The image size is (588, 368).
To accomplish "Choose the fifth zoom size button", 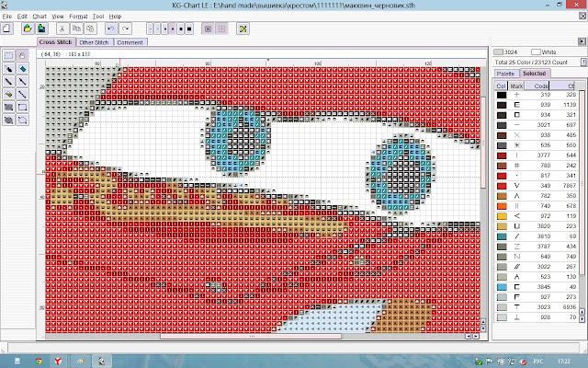I will point(181,29).
